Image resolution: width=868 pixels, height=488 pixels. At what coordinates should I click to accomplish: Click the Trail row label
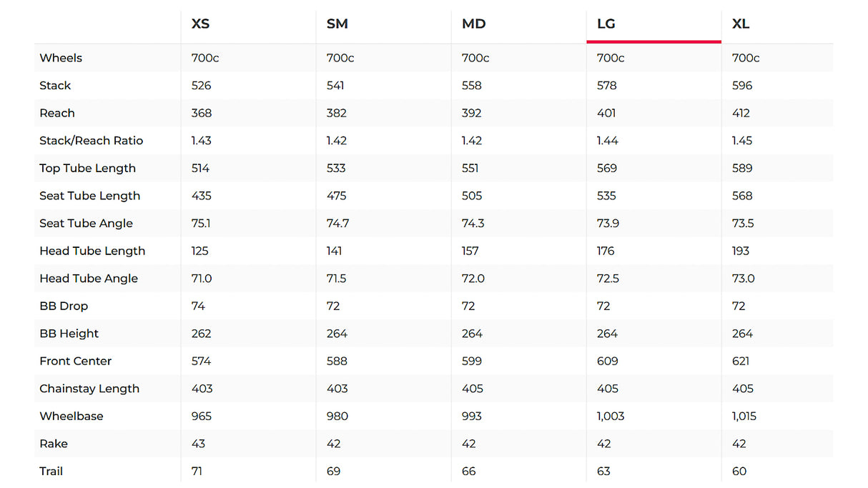[51, 472]
